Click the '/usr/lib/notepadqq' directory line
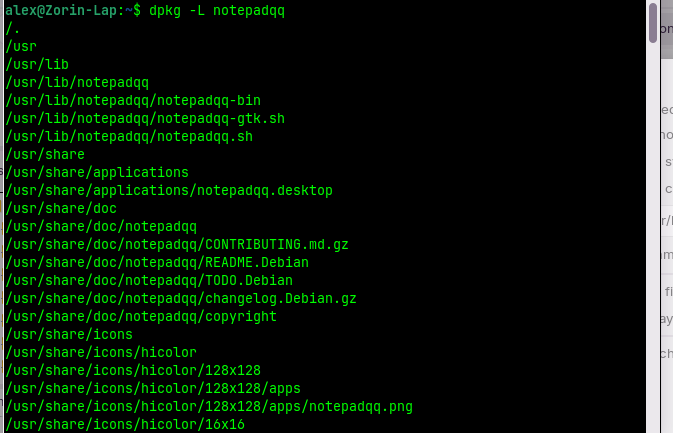 pyautogui.click(x=77, y=82)
